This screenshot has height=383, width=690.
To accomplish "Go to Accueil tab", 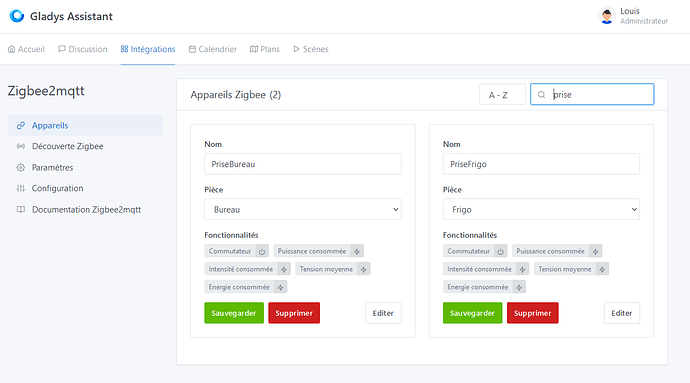I will pyautogui.click(x=26, y=49).
